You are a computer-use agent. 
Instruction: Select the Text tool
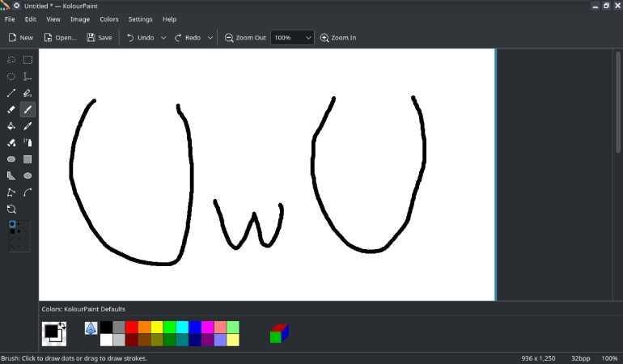point(28,77)
